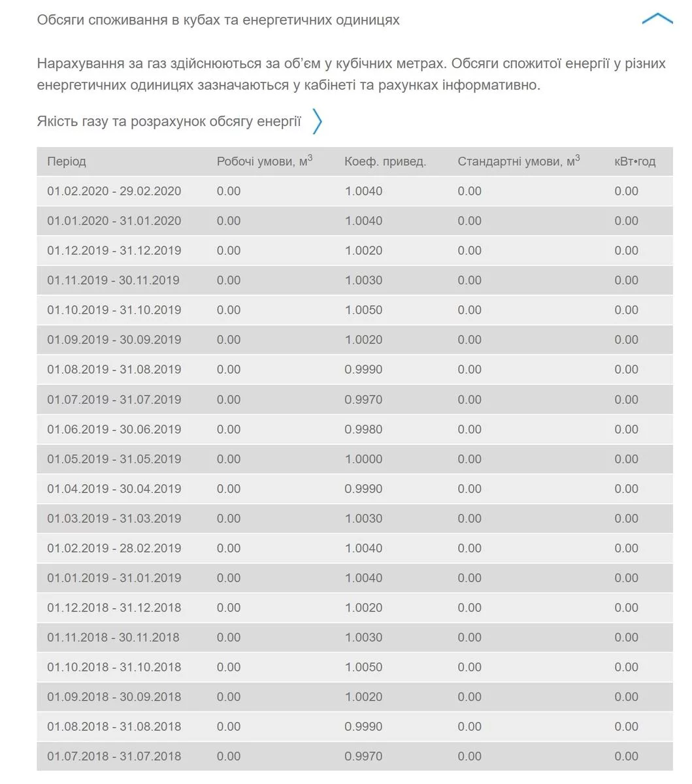Click coefficient 0.9980 in June 2019 row
Image resolution: width=692 pixels, height=784 pixels.
[364, 429]
